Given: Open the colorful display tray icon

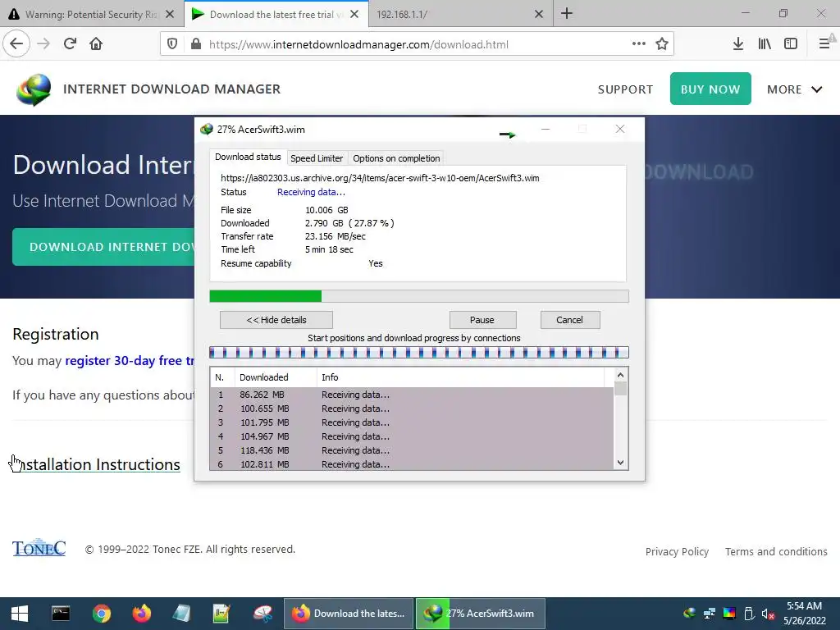Looking at the screenshot, I should pos(729,614).
